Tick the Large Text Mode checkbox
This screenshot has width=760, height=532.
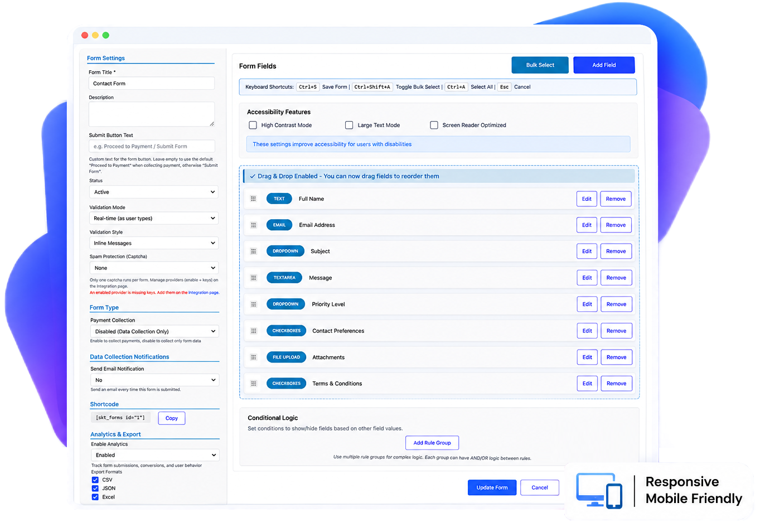click(349, 125)
